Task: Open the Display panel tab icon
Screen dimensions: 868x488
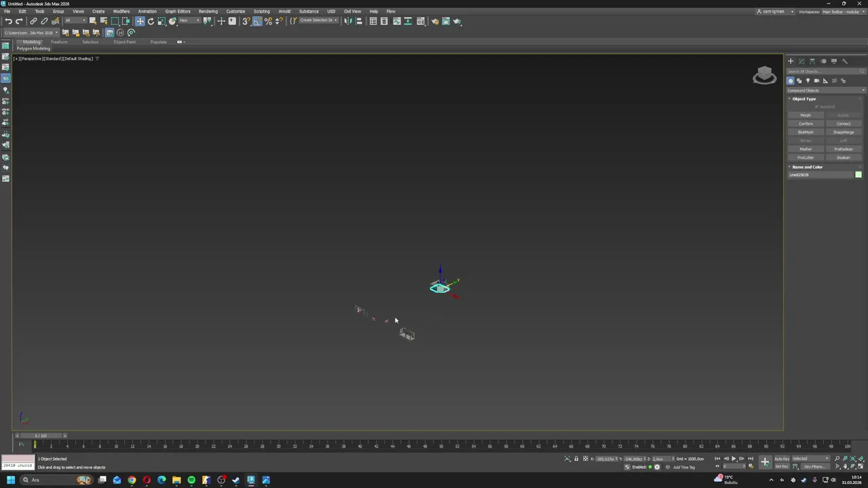Action: (834, 61)
